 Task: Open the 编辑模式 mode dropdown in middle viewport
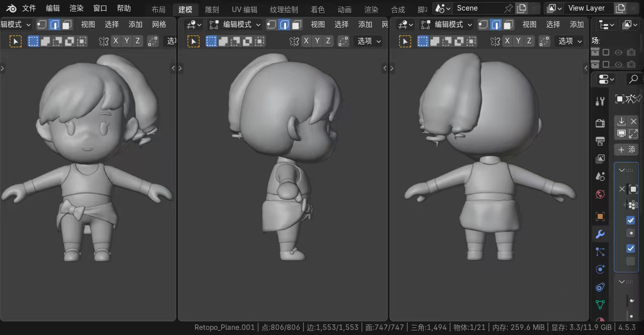tap(235, 25)
